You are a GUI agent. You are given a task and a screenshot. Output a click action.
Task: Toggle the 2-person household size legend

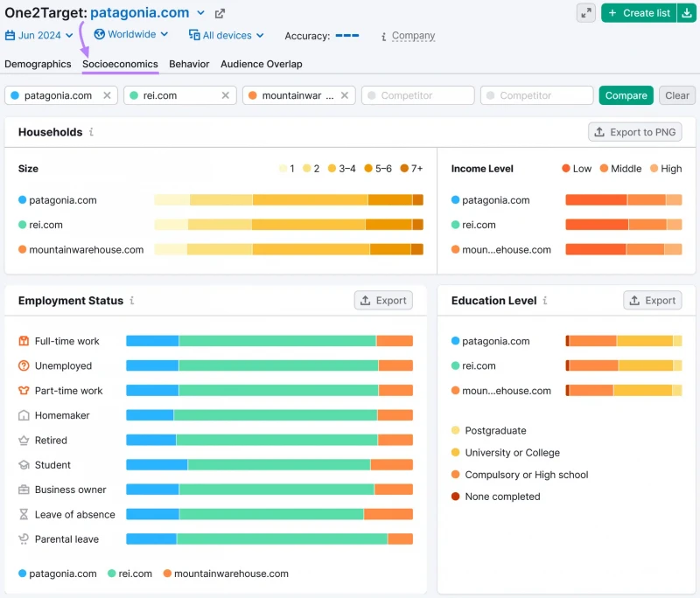[311, 169]
